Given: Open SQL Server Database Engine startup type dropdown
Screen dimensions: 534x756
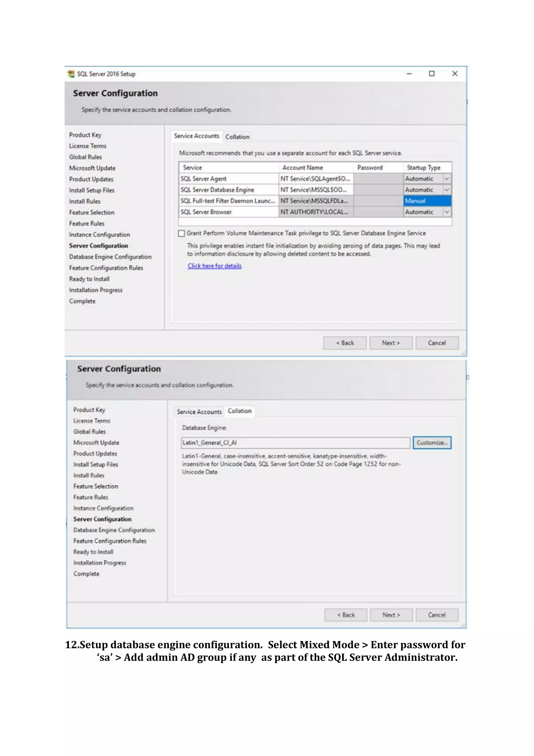Looking at the screenshot, I should pos(446,190).
